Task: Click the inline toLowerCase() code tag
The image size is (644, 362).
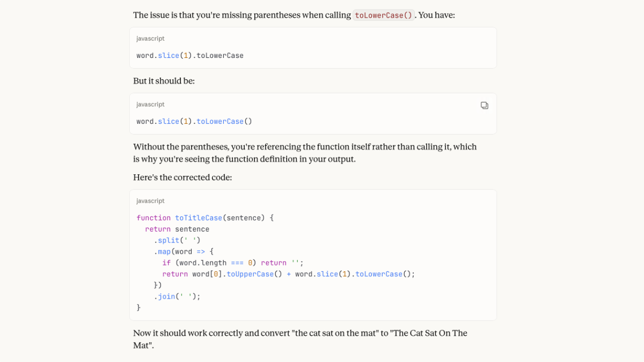Action: pos(383,16)
